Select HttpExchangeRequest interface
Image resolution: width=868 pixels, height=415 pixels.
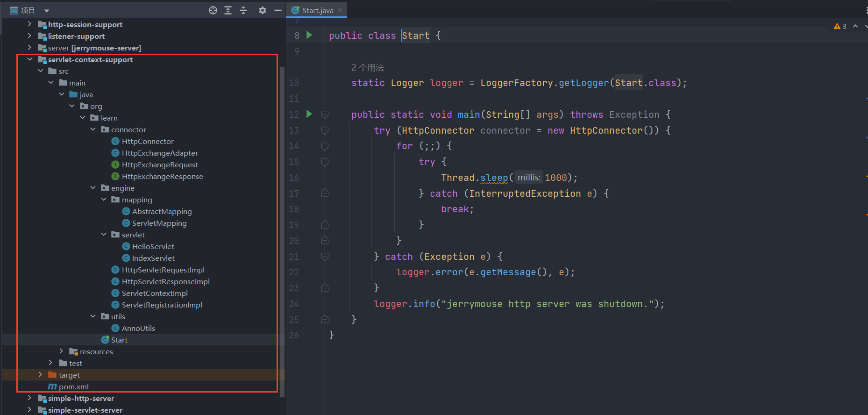point(160,165)
